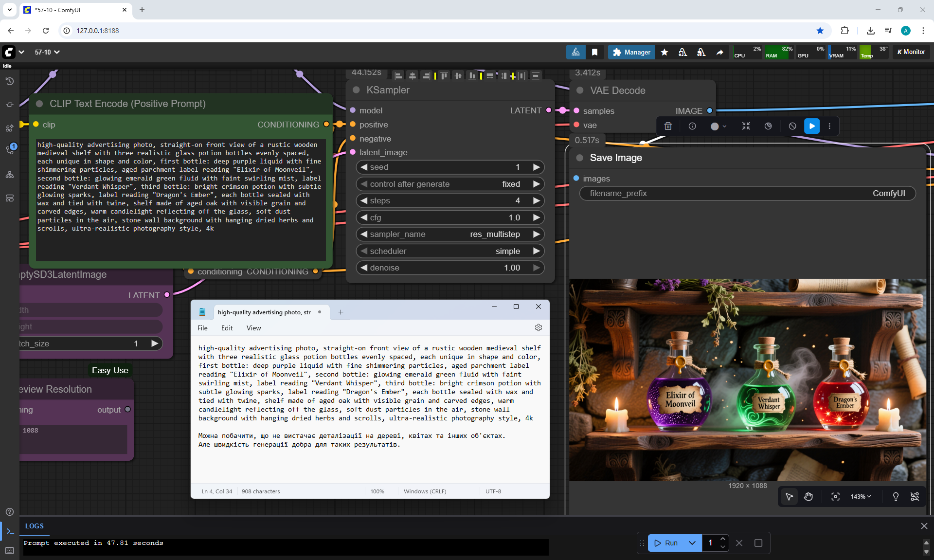This screenshot has width=934, height=560.
Task: Click the filename_prefix field
Action: [x=747, y=194]
